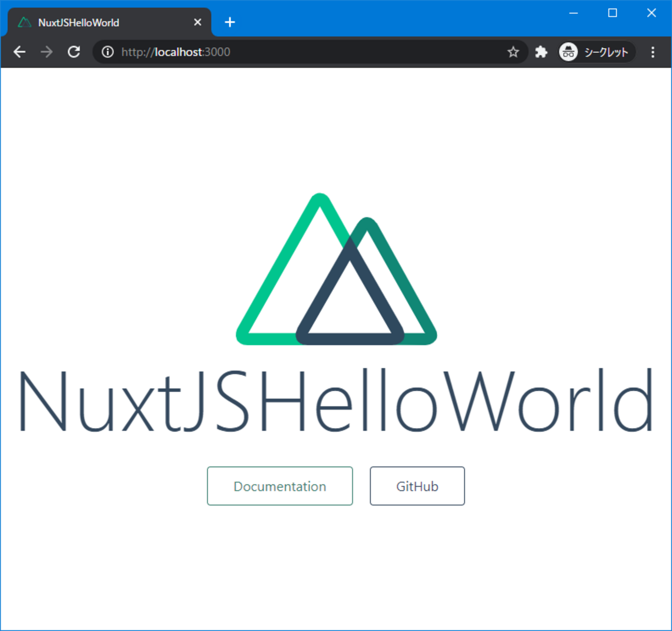Click the forward navigation arrow

point(47,52)
